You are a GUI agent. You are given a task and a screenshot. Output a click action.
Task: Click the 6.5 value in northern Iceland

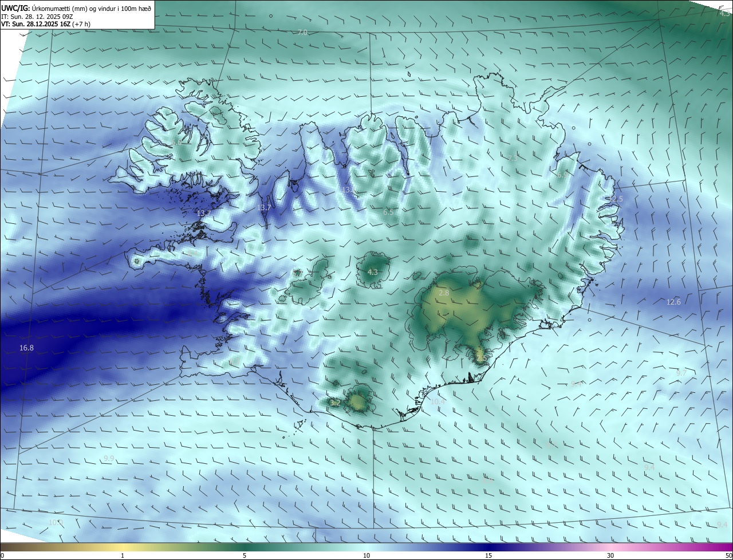point(388,212)
